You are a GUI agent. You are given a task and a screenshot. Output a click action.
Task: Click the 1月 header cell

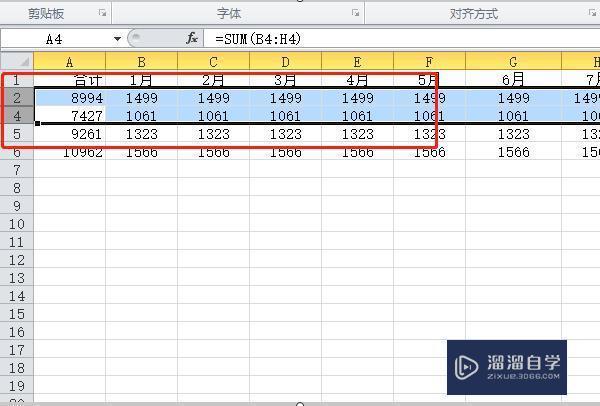(x=142, y=80)
